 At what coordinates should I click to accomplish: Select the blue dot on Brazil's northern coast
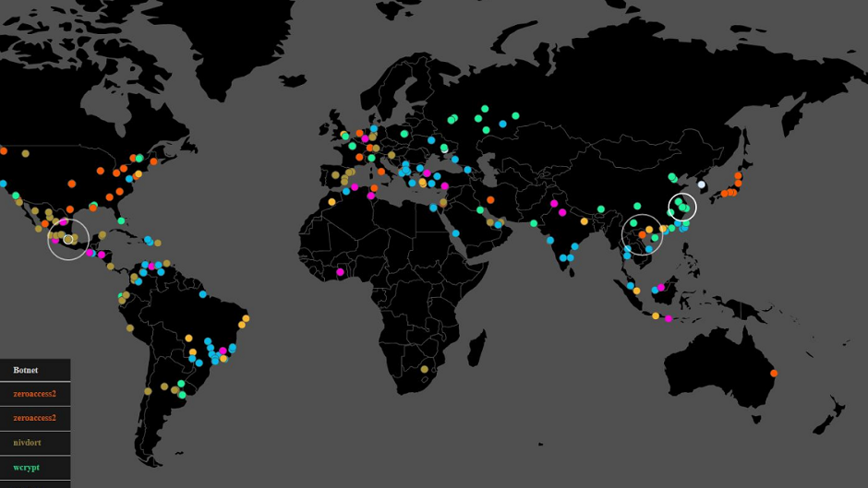pyautogui.click(x=202, y=295)
